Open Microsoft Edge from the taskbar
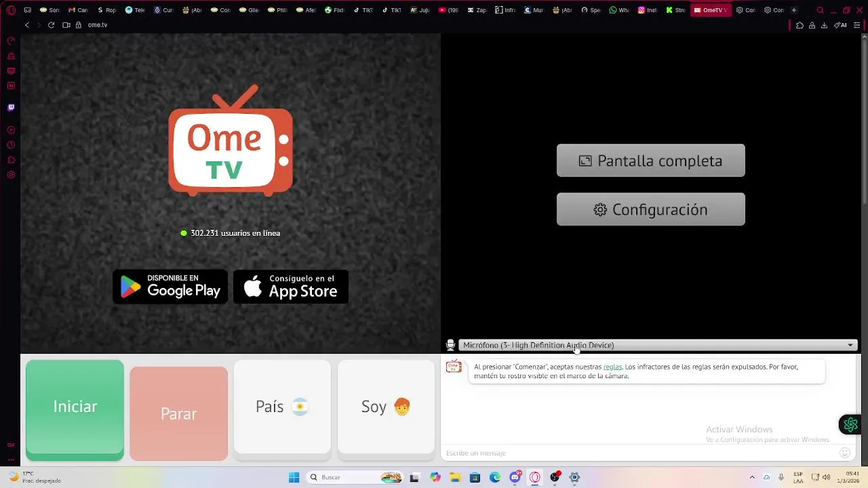Screen dimensions: 868x488 tap(495, 478)
